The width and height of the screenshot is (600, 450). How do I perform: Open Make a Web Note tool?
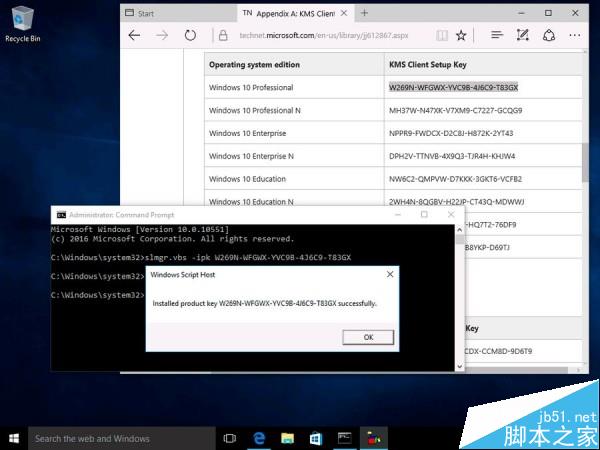click(522, 35)
